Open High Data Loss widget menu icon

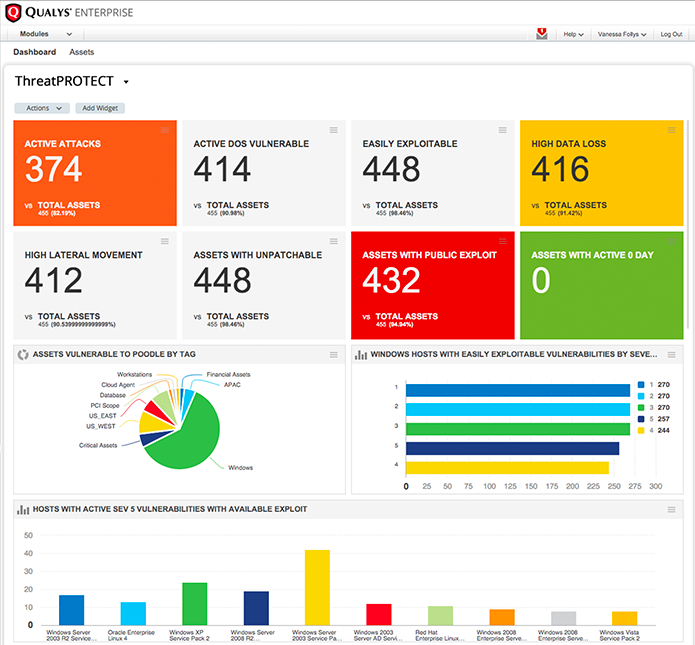pos(672,130)
